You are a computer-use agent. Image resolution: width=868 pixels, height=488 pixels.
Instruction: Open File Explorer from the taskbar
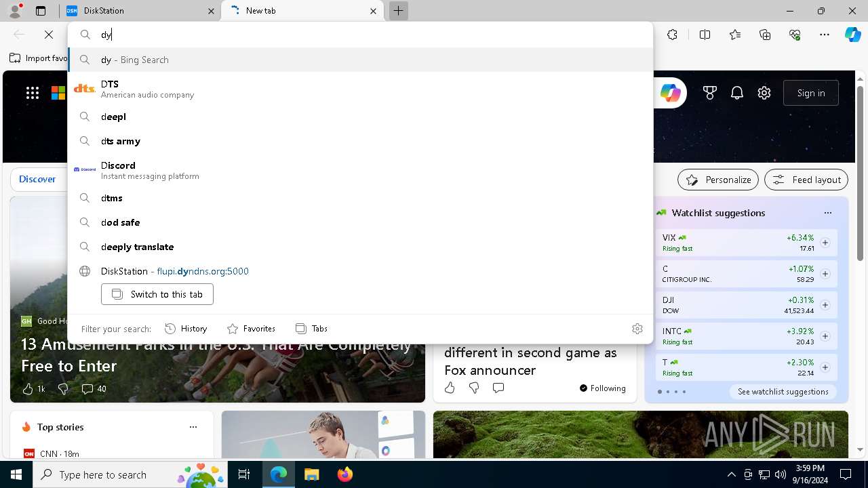click(311, 474)
